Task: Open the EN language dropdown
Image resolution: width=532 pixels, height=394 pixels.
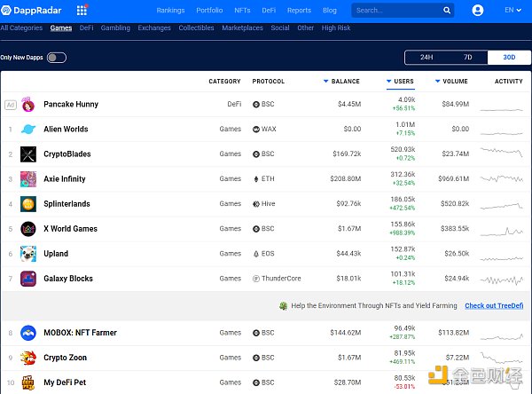Action: click(x=512, y=11)
